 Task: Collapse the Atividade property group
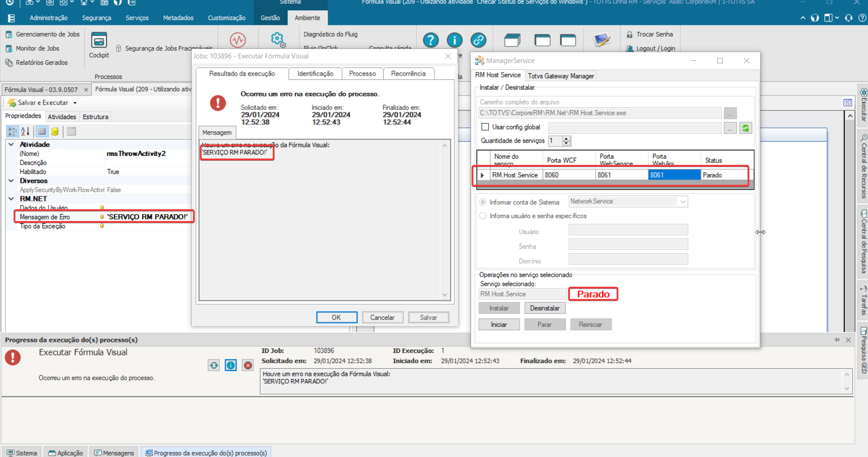pyautogui.click(x=11, y=144)
